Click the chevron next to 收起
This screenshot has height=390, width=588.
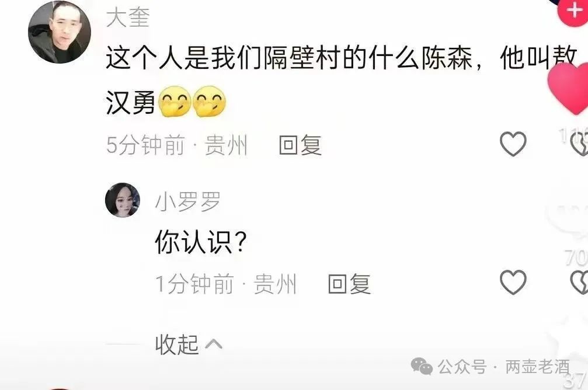[x=213, y=344]
